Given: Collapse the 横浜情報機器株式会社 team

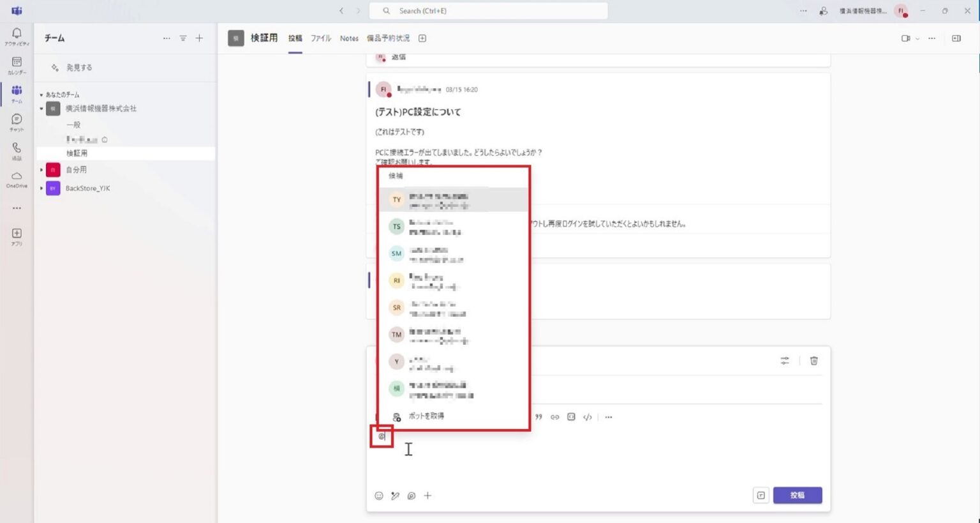Looking at the screenshot, I should point(42,109).
